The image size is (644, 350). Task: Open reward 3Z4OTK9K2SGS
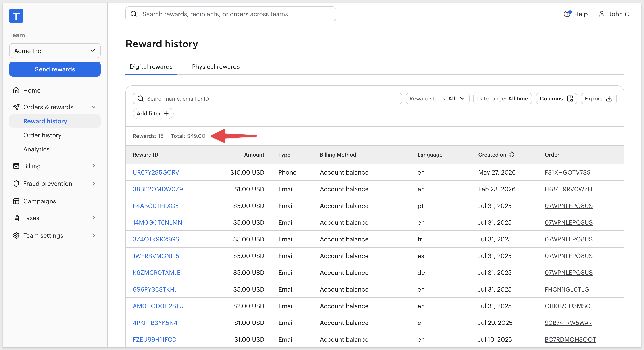(156, 239)
